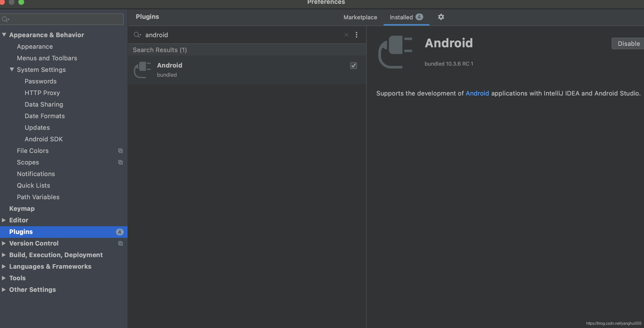Open the plugin search options menu
The height and width of the screenshot is (328, 644).
pyautogui.click(x=356, y=35)
